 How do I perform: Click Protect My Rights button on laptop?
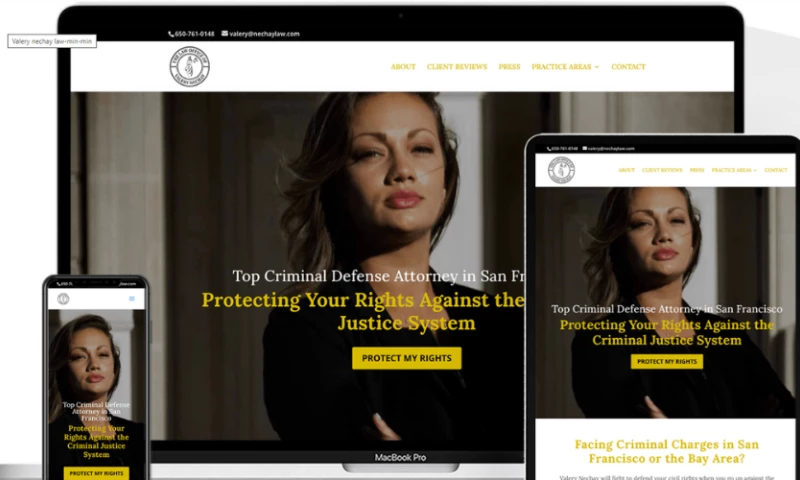point(407,358)
